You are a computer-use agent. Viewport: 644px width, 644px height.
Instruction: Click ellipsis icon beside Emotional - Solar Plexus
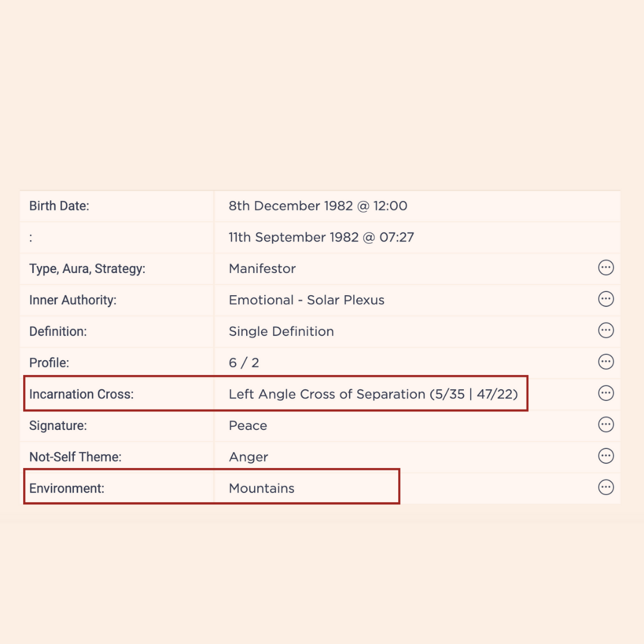tap(606, 299)
